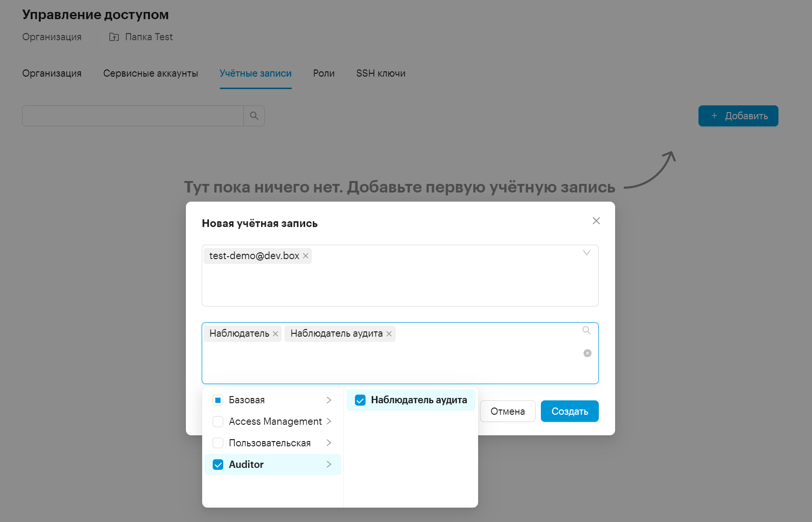The height and width of the screenshot is (522, 812).
Task: Clear all selected roles with the round x icon
Action: click(x=587, y=353)
